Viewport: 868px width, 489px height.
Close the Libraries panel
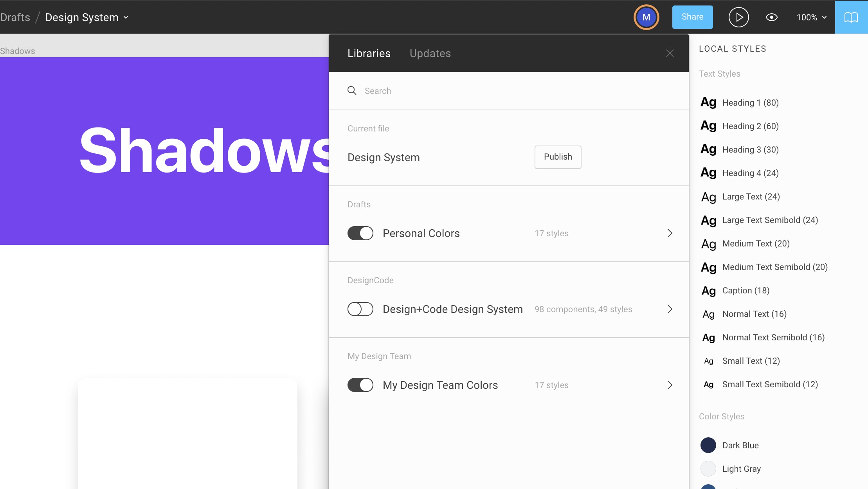671,53
